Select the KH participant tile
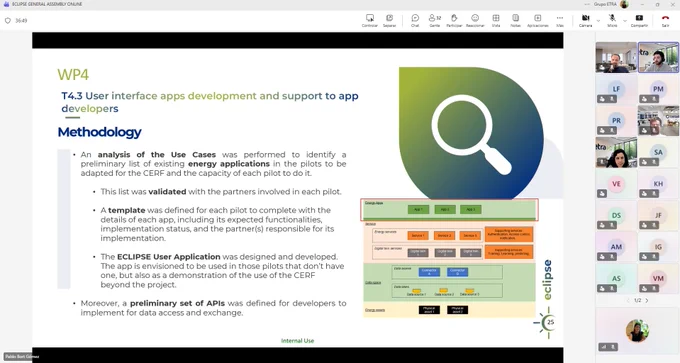 (x=658, y=184)
